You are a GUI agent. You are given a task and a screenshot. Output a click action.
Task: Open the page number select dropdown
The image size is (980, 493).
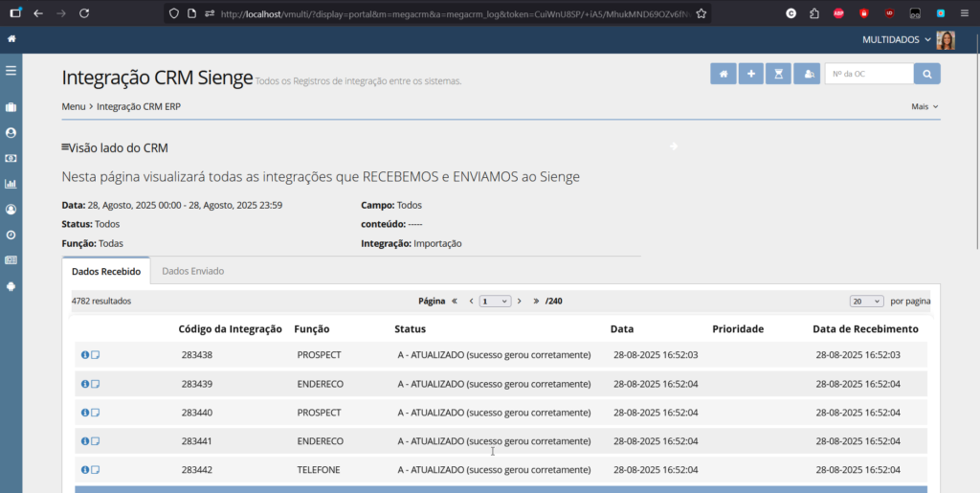tap(495, 301)
